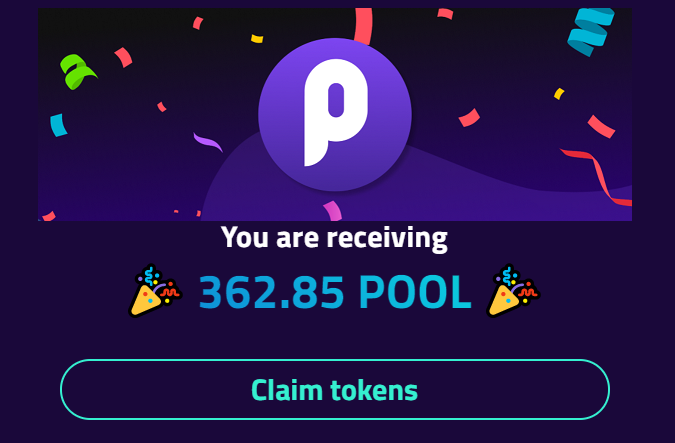Select the 362.85 POOL amount text
675x443 pixels.
[335, 292]
